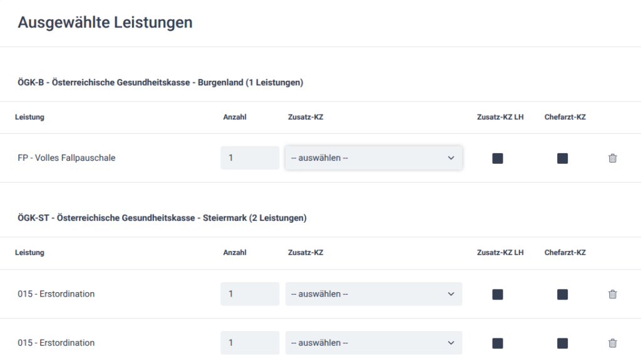
Task: Click trash icon for last 015 - Erstordination
Action: (x=612, y=343)
